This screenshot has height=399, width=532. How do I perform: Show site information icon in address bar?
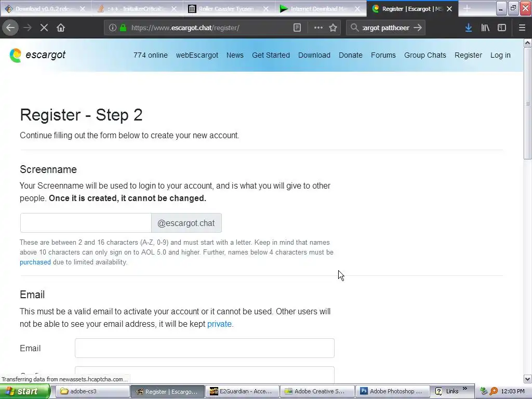pyautogui.click(x=113, y=28)
